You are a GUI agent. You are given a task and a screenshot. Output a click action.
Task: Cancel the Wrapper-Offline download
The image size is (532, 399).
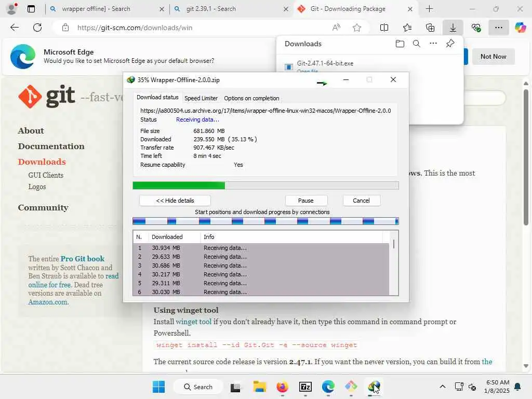point(362,201)
